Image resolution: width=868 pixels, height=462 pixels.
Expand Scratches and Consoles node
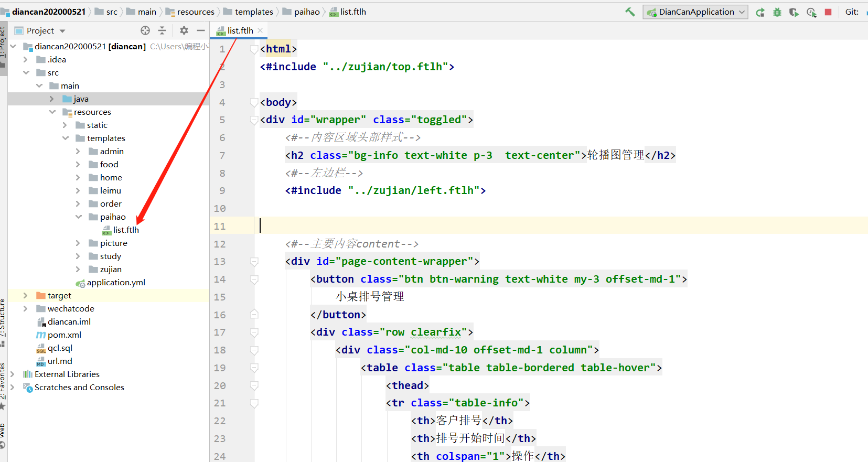[x=12, y=387]
